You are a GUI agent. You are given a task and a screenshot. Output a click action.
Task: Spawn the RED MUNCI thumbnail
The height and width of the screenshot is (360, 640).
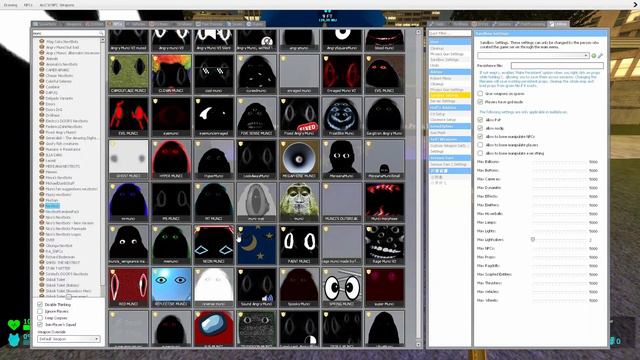[x=129, y=288]
